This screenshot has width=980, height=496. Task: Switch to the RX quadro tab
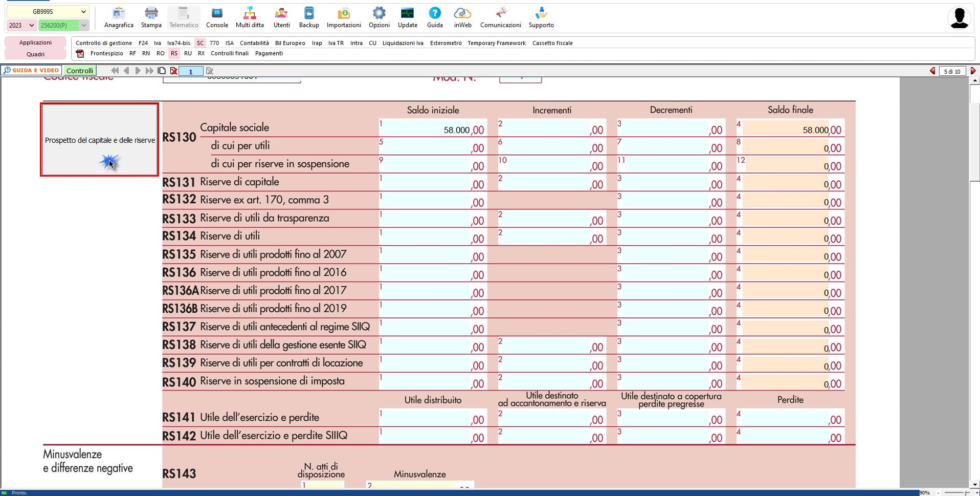coord(201,53)
